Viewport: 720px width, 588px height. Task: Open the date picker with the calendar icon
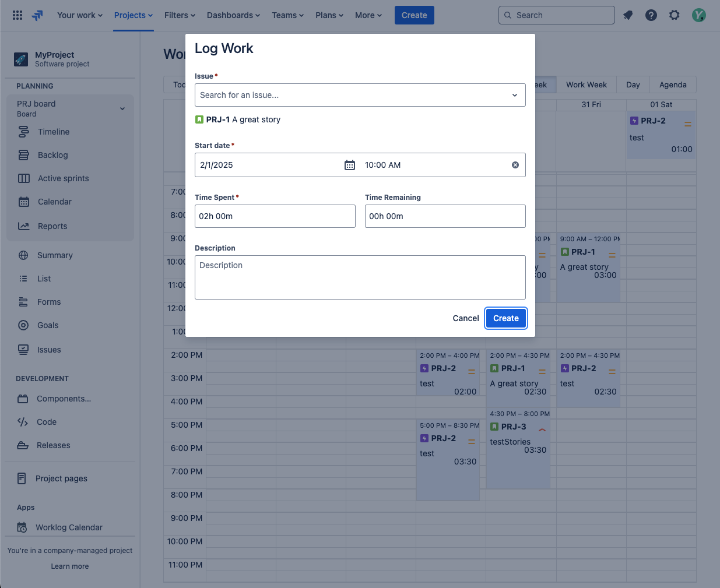tap(349, 165)
